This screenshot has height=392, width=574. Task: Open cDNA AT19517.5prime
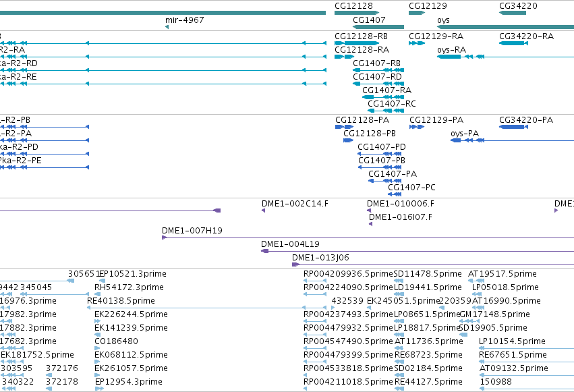503,274
